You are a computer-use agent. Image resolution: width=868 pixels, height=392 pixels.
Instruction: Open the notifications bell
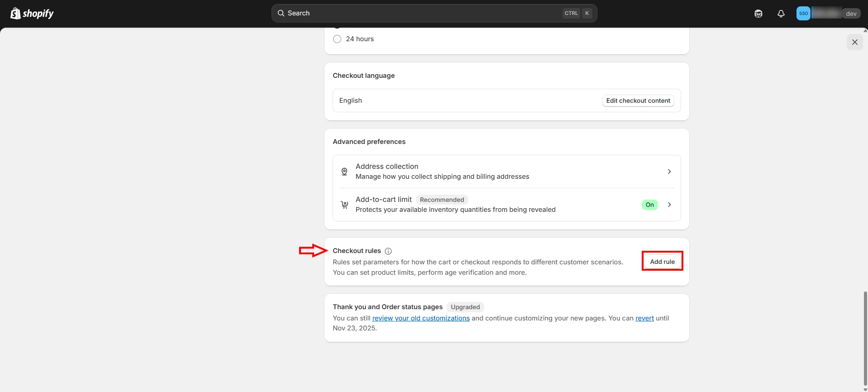click(x=781, y=14)
